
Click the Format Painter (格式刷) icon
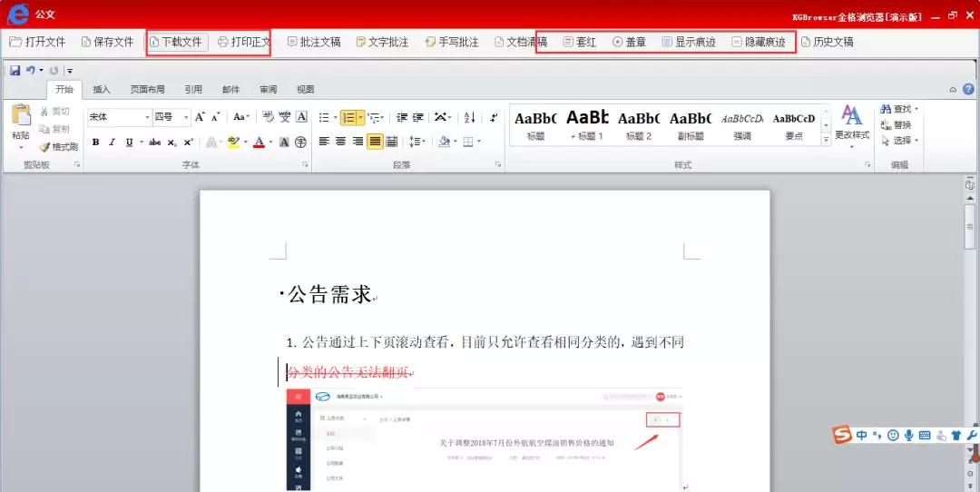click(58, 146)
